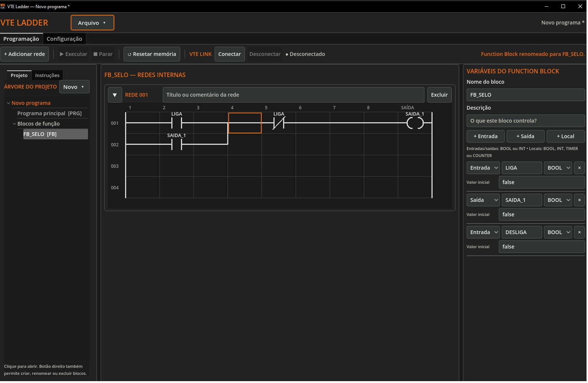Remove the SAIDA_1 variable with its × button

pyautogui.click(x=579, y=200)
